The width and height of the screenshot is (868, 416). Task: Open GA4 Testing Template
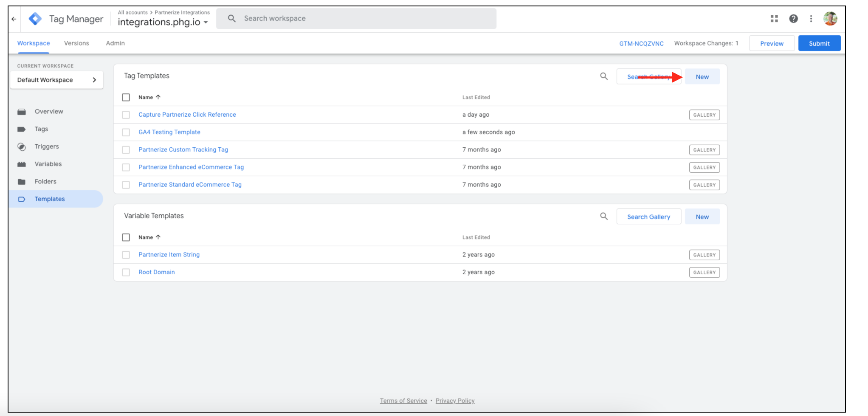(x=169, y=132)
